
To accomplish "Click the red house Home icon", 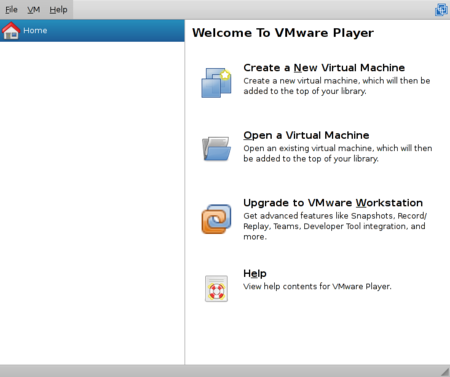I will coord(11,30).
